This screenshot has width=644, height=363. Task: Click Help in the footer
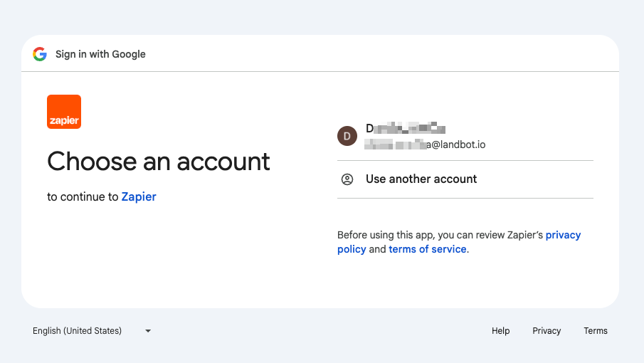pos(501,331)
